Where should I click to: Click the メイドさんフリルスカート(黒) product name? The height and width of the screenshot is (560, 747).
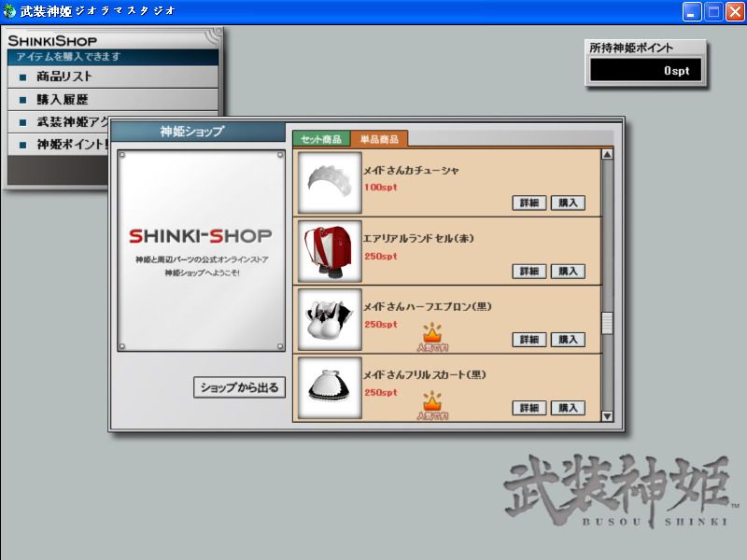(x=425, y=375)
